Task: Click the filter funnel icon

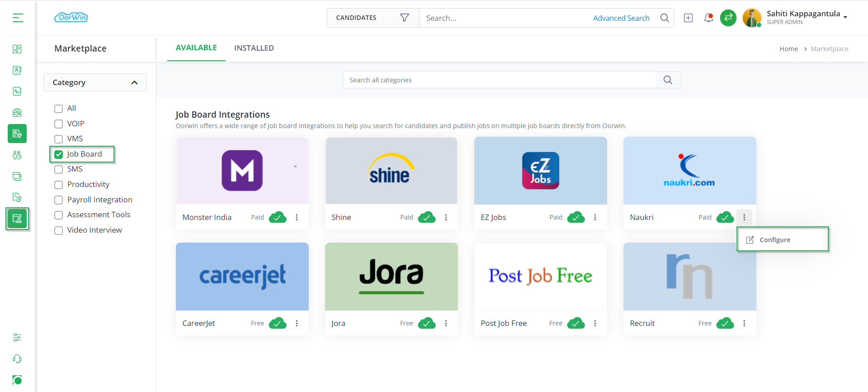Action: click(x=405, y=18)
